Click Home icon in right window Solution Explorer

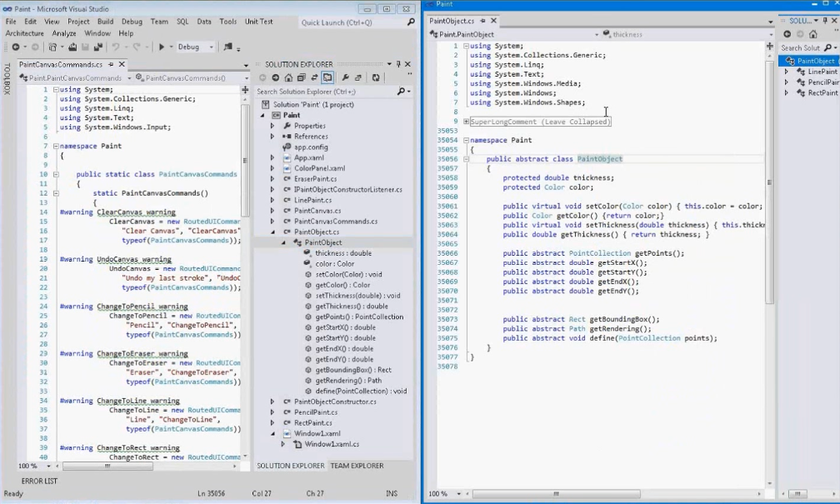coord(813,34)
